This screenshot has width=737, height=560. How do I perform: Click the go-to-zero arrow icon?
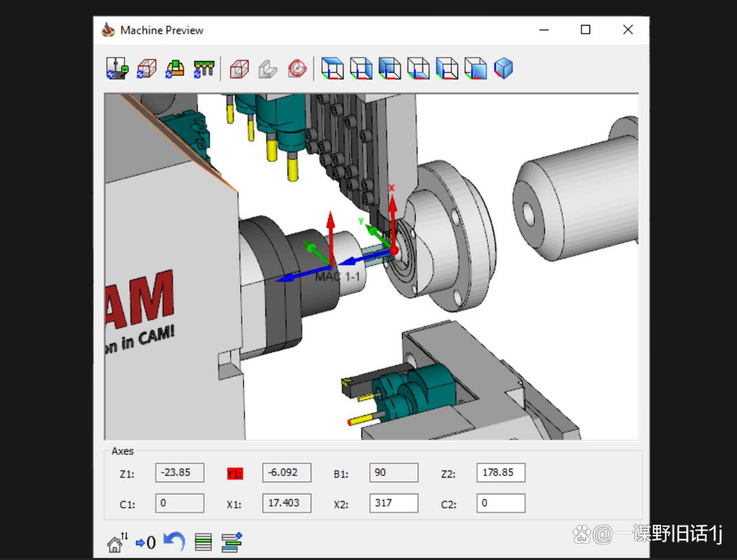(145, 541)
